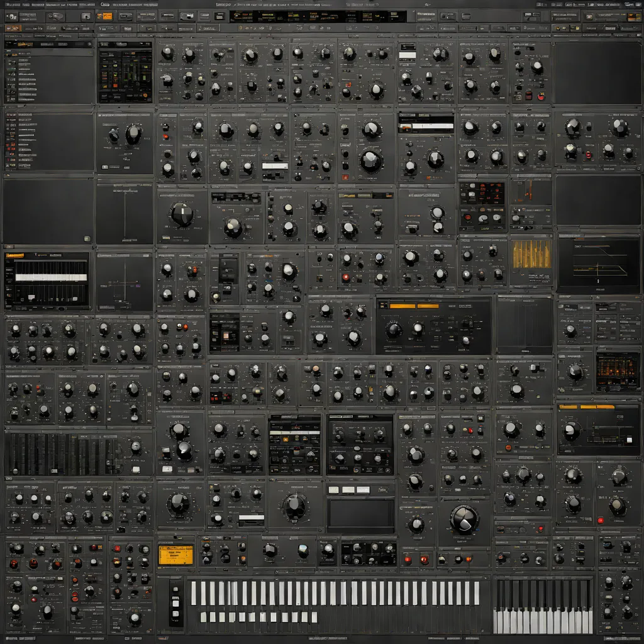Click the small white button beside the fader bank
Viewport: 644px width, 644px height.
(136, 469)
